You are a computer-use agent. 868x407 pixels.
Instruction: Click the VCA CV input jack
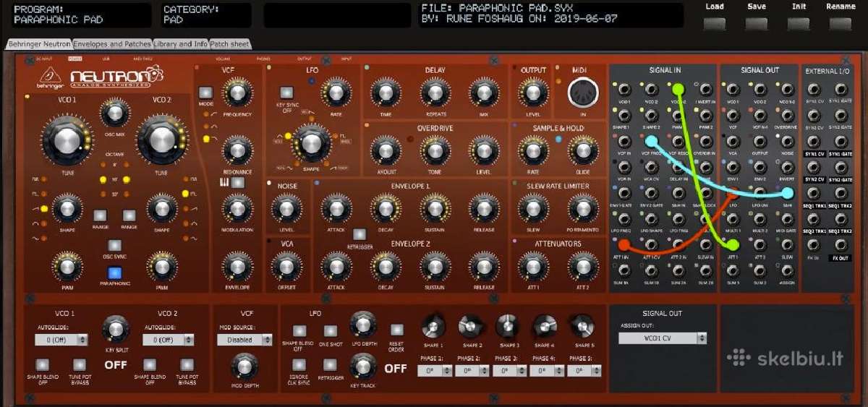click(x=651, y=167)
